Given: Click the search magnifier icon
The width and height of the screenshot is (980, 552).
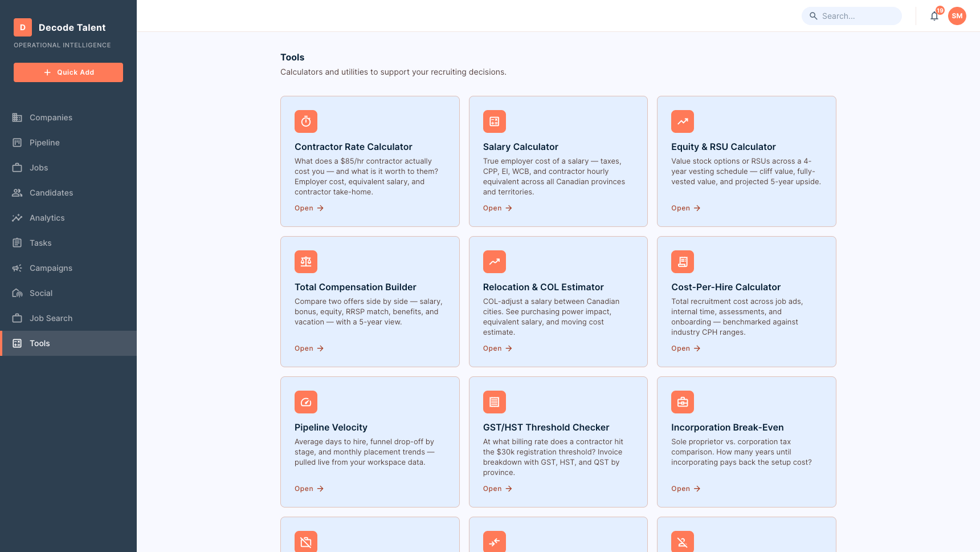Looking at the screenshot, I should pos(814,16).
